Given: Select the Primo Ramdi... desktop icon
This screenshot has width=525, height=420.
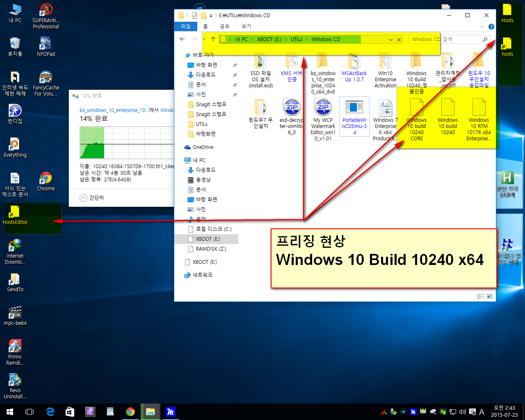Looking at the screenshot, I should click(15, 352).
